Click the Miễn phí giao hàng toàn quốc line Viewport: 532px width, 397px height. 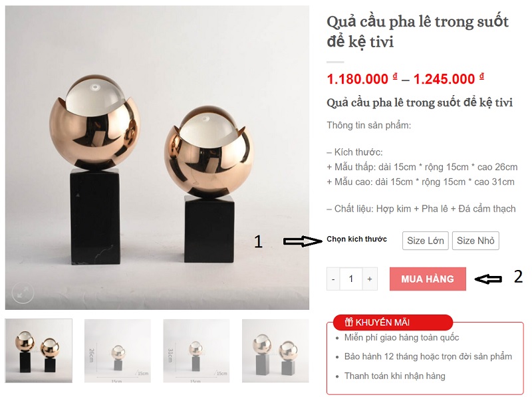point(402,338)
